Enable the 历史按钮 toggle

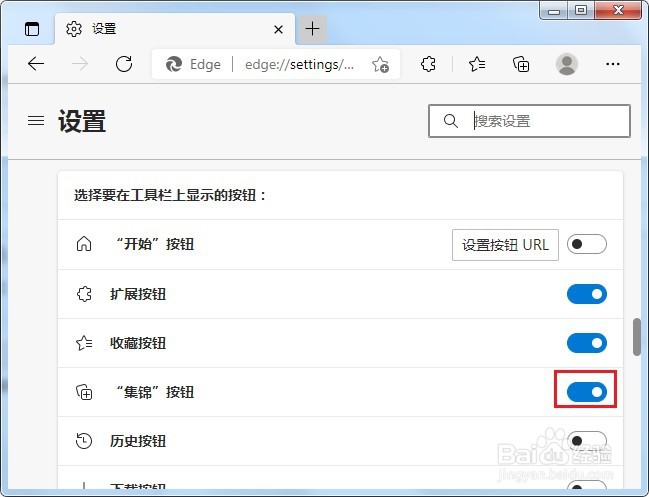point(587,441)
